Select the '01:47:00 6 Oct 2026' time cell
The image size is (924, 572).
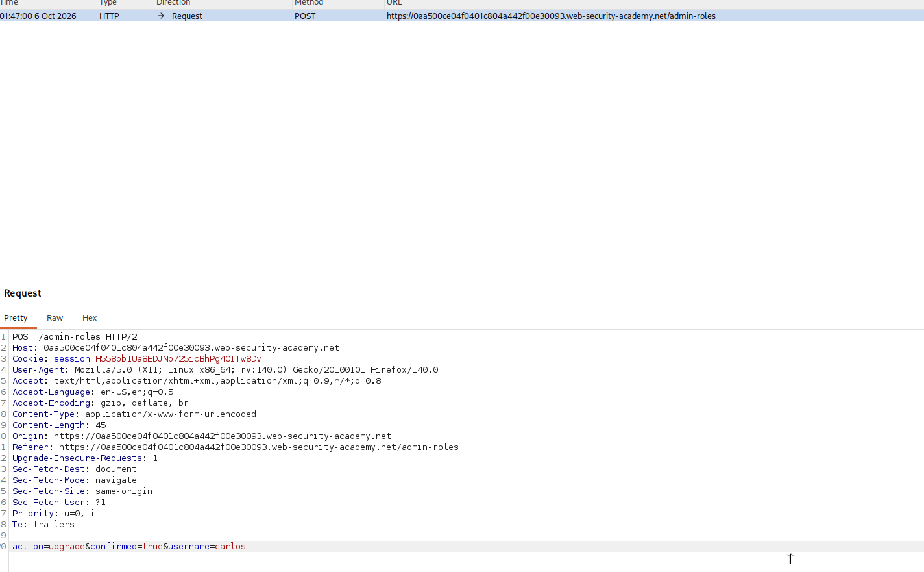(38, 16)
